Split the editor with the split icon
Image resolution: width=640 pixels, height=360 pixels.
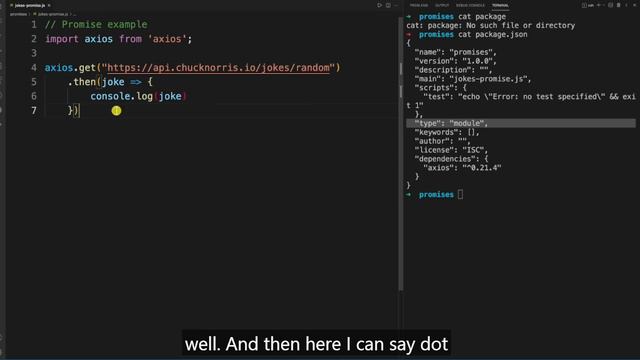(388, 5)
